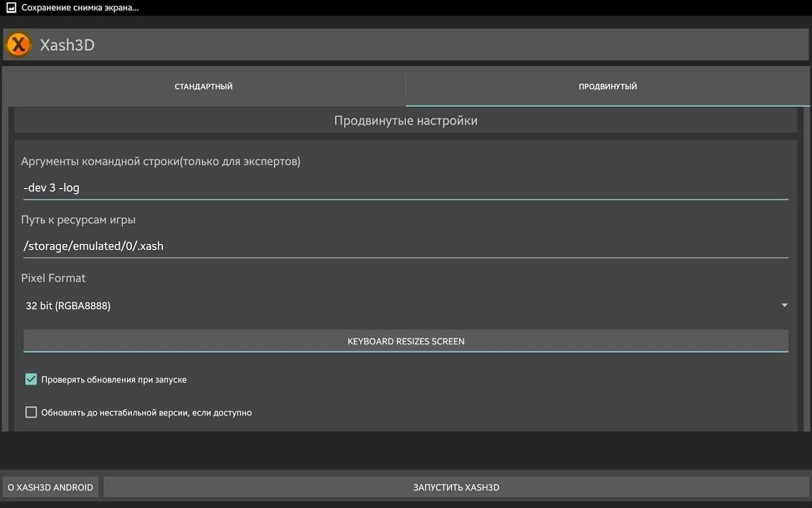Open the 'О XASH3D ANDROID' info button
Image resolution: width=812 pixels, height=508 pixels.
pos(50,487)
